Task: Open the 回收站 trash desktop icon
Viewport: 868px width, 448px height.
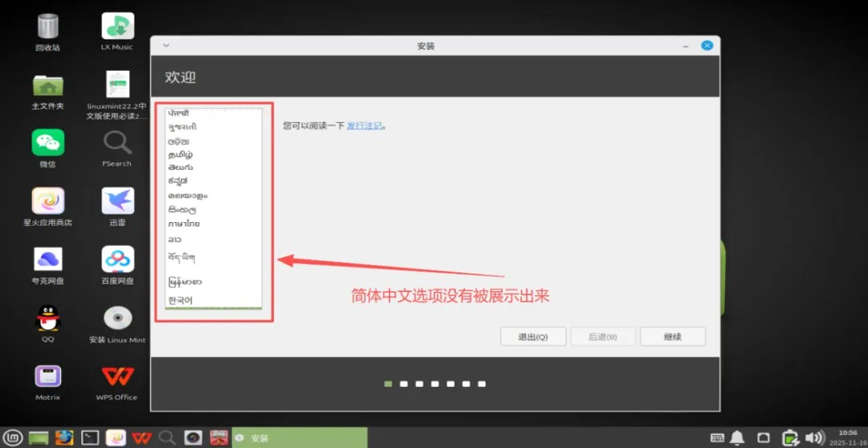Action: (47, 27)
